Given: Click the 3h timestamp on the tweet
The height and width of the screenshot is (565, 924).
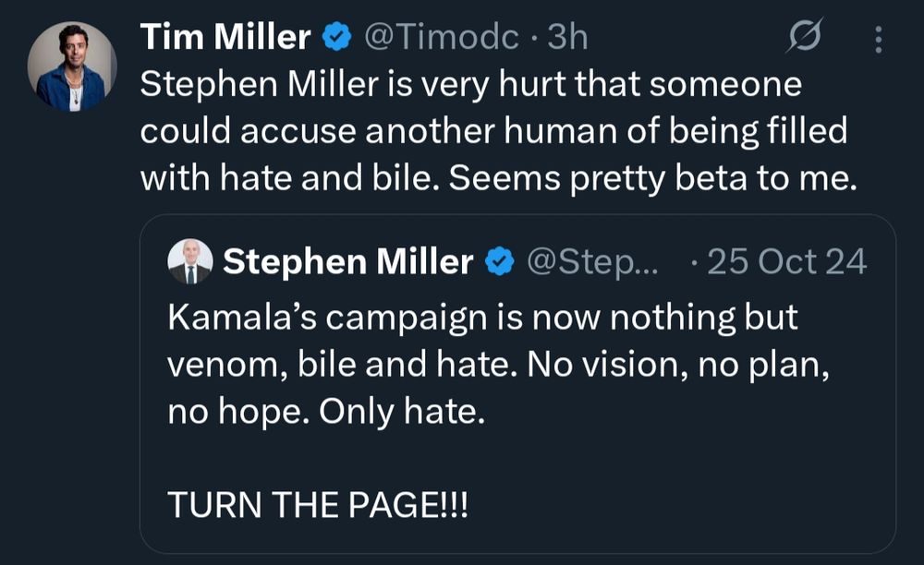Looking at the screenshot, I should pos(567,37).
